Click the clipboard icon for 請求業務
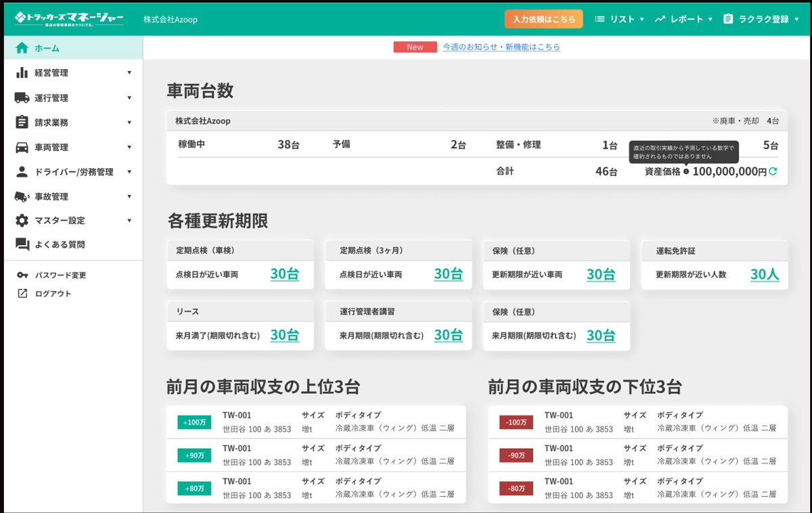The width and height of the screenshot is (812, 513). [22, 122]
